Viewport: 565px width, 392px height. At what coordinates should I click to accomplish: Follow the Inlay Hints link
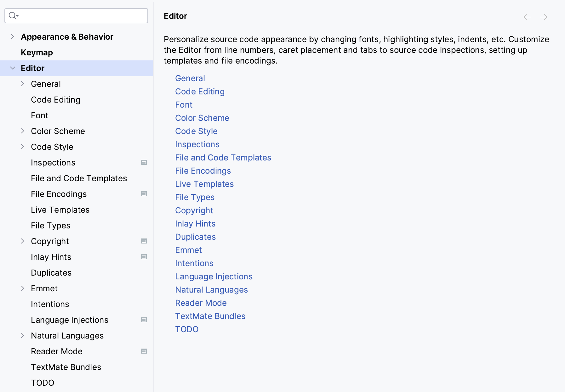tap(195, 224)
